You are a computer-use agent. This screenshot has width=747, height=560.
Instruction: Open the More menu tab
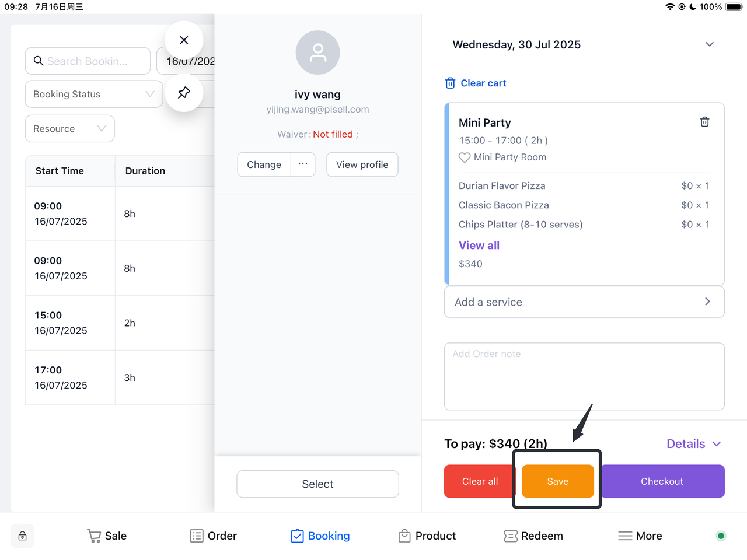[640, 535]
